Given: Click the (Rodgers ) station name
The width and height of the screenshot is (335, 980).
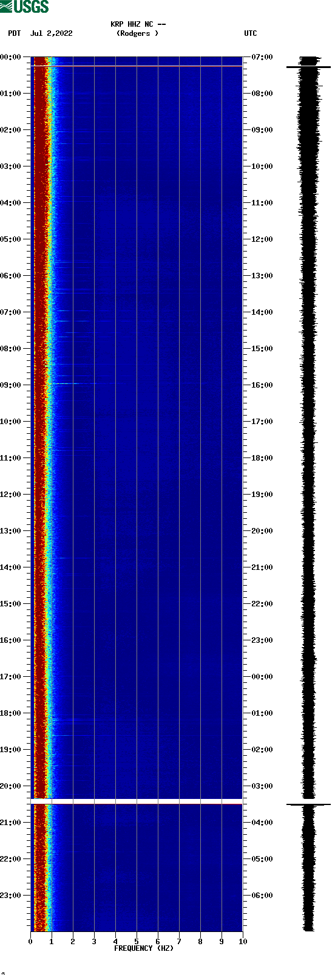Looking at the screenshot, I should [x=137, y=33].
